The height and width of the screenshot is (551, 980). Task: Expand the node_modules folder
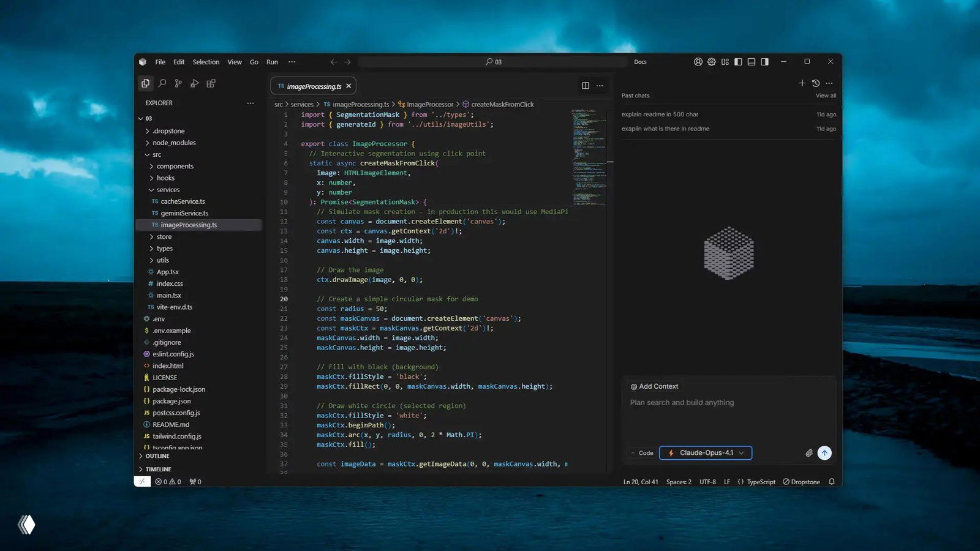coord(174,143)
